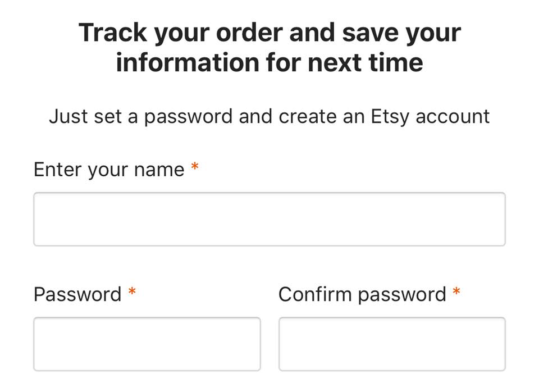This screenshot has width=539, height=392.
Task: Click the Enter your name input field
Action: 269,219
